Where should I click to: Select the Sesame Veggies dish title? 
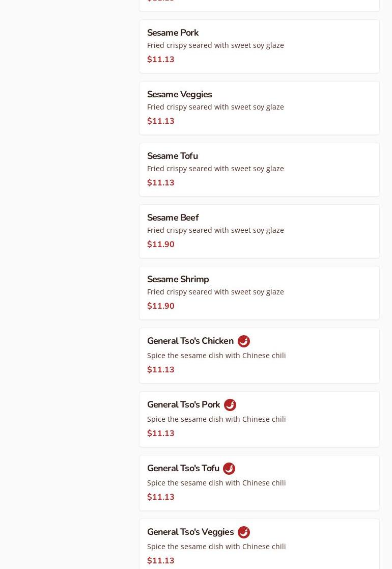coord(179,94)
